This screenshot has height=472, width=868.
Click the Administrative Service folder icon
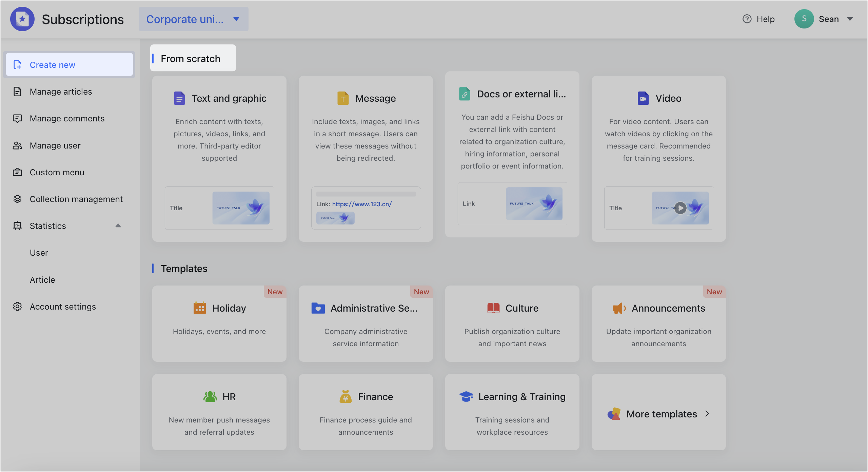pos(318,308)
